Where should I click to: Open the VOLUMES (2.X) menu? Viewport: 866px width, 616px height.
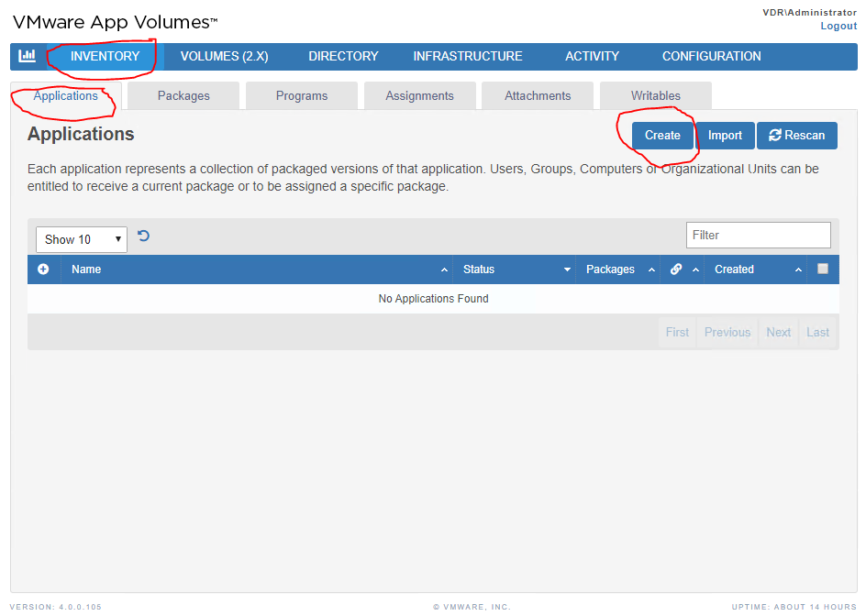pos(224,56)
